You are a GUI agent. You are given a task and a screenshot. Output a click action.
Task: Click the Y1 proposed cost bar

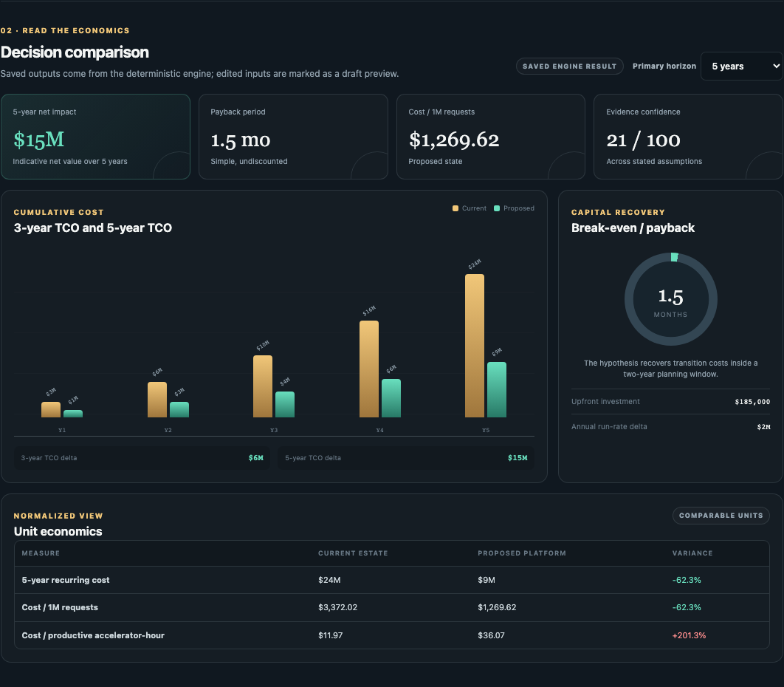coord(73,414)
